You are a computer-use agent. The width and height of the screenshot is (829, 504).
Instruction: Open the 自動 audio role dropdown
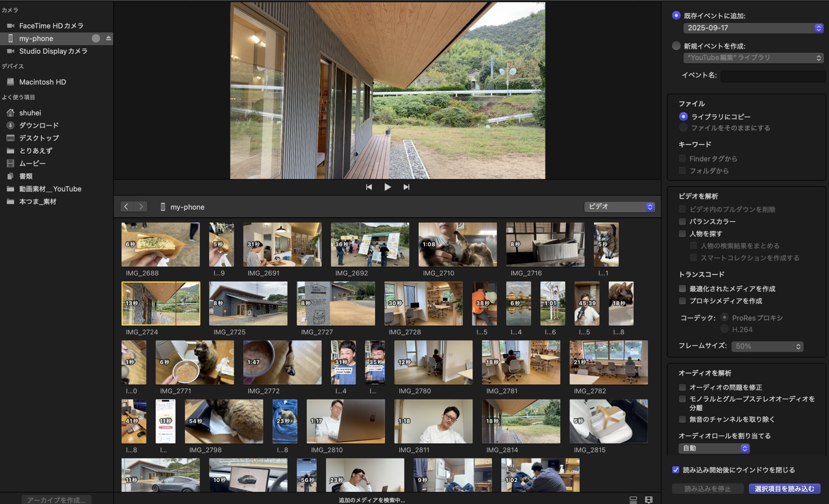[714, 448]
